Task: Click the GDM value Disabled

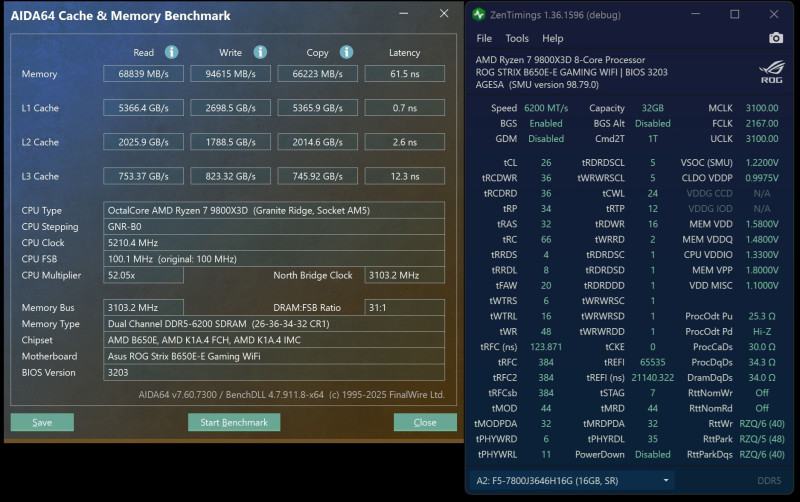Action: pos(546,139)
